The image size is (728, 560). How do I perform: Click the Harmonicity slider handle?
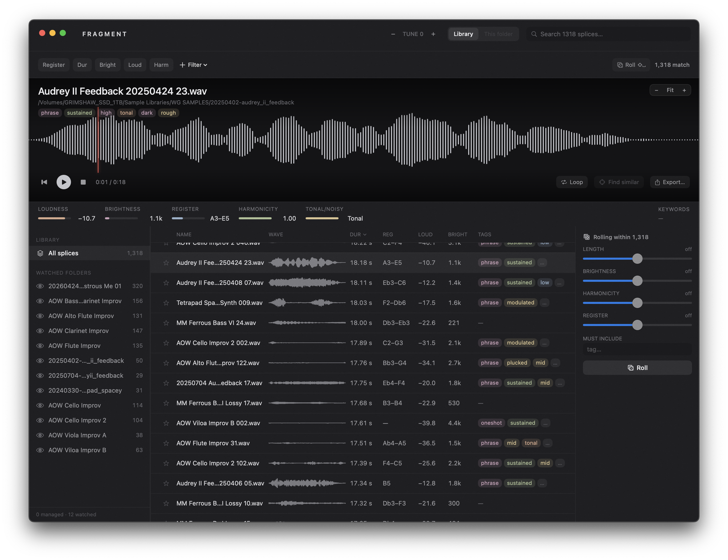[x=637, y=303]
